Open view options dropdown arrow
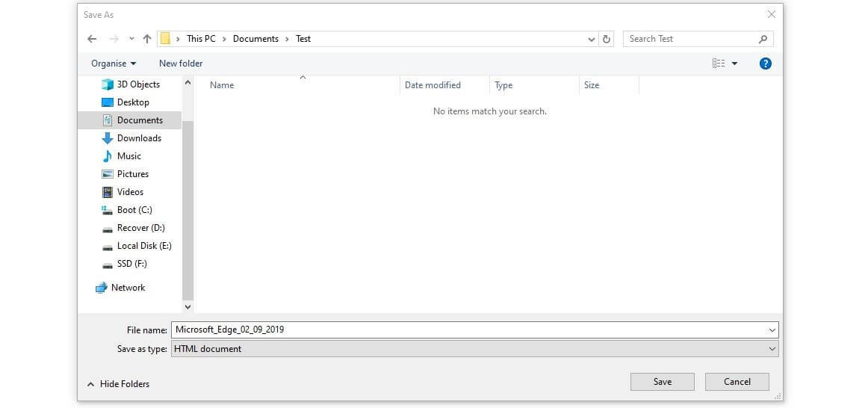868x408 pixels. (x=734, y=64)
